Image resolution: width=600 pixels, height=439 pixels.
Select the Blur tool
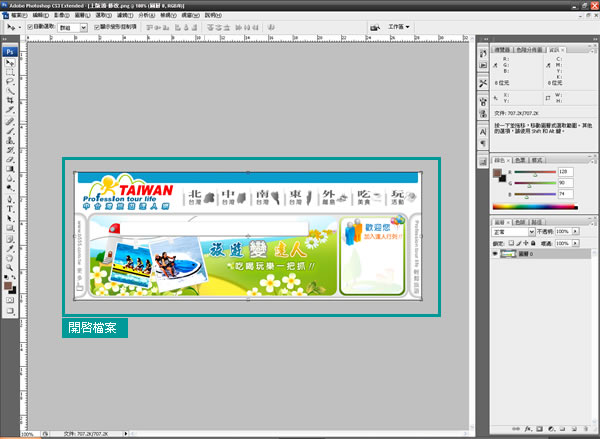click(x=10, y=178)
